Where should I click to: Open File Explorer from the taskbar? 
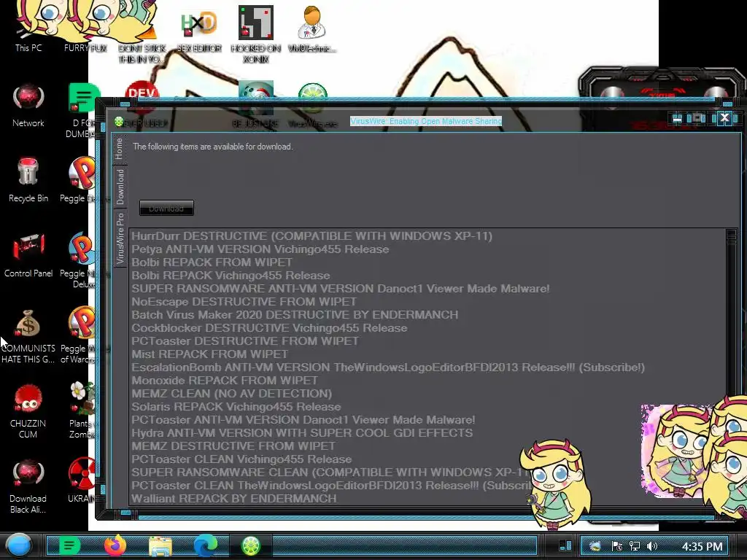(x=160, y=546)
